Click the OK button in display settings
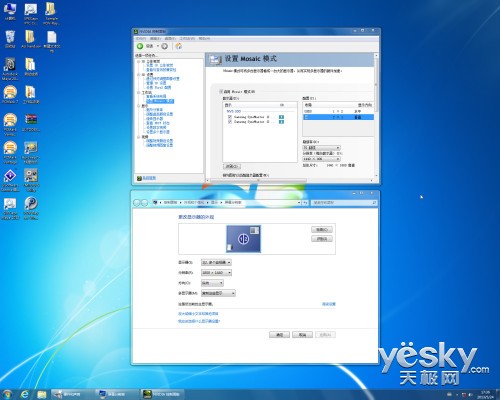 (x=279, y=335)
